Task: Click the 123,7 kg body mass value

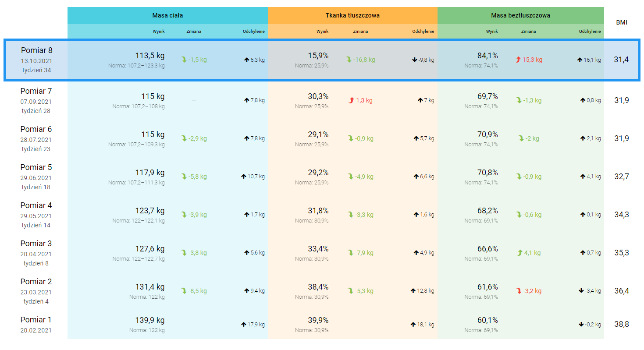Action: coord(150,211)
